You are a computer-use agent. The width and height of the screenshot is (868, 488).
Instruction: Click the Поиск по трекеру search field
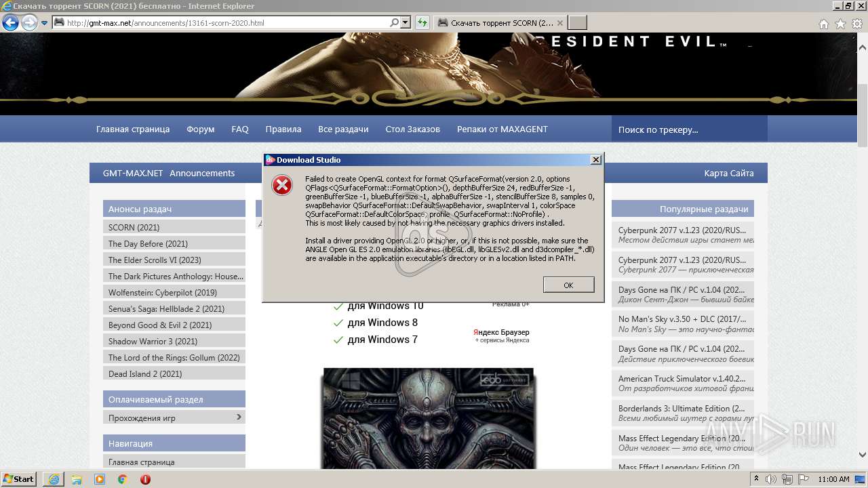tap(689, 129)
